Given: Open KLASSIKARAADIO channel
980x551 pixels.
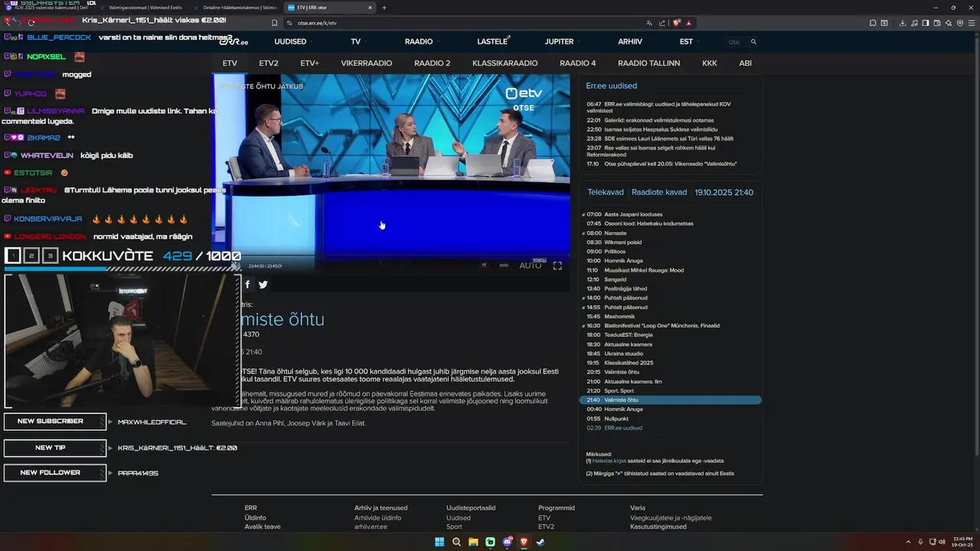Looking at the screenshot, I should pyautogui.click(x=505, y=64).
